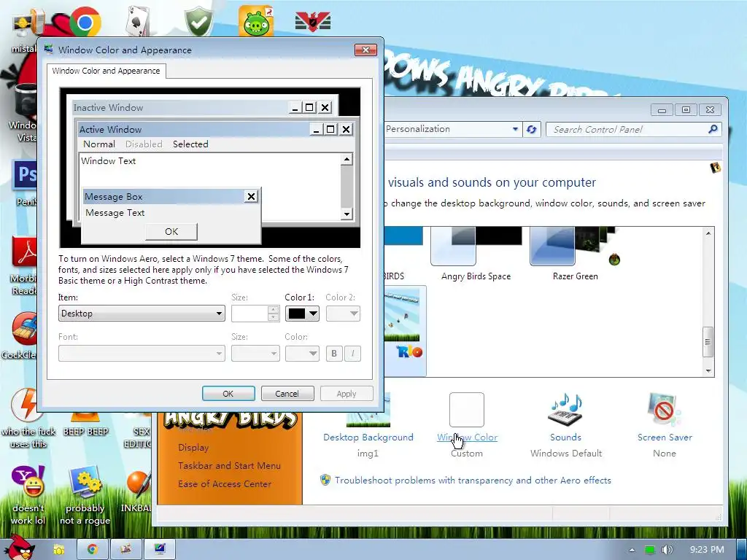Screen dimensions: 747x560
Task: Open the green shield checkmark desktop icon
Action: [x=198, y=22]
